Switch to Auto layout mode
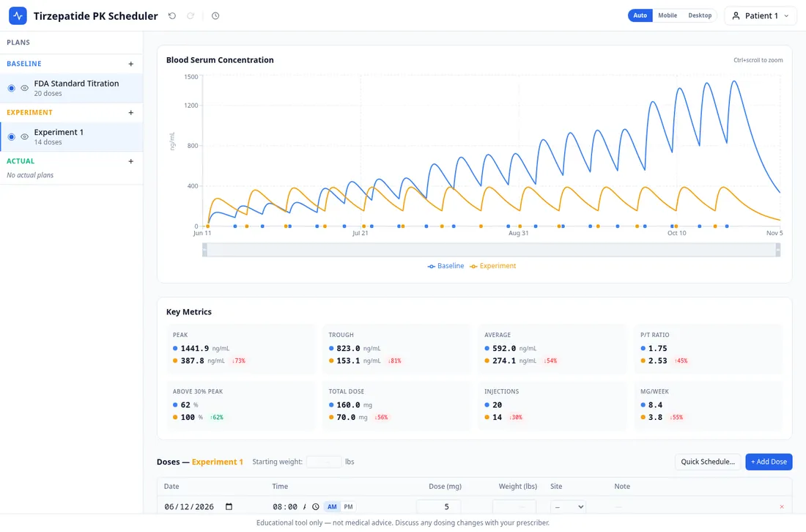This screenshot has width=806, height=532. click(640, 15)
